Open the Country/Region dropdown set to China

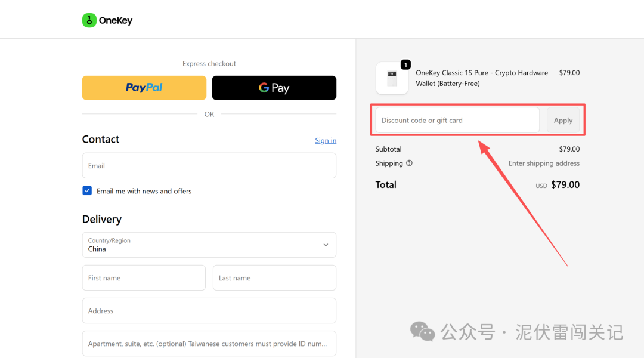[209, 245]
